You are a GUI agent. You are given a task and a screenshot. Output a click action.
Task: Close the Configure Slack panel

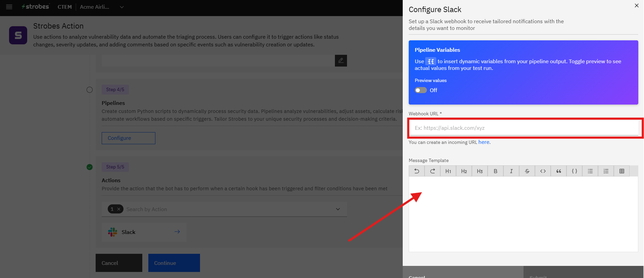[x=637, y=5]
